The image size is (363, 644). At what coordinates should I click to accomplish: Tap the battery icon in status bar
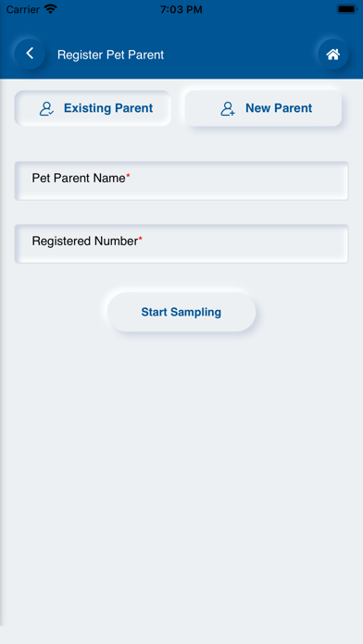click(x=347, y=9)
